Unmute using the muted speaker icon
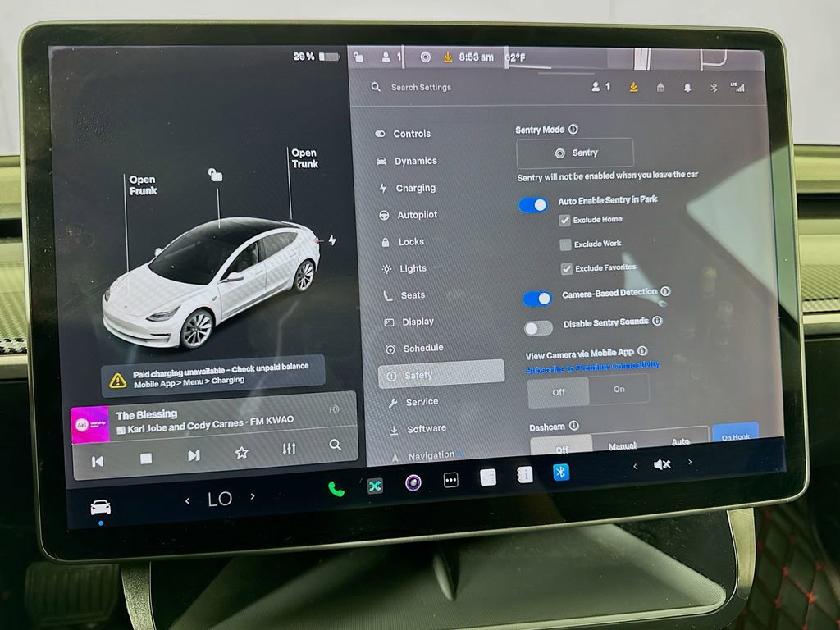The image size is (840, 630). 662,464
